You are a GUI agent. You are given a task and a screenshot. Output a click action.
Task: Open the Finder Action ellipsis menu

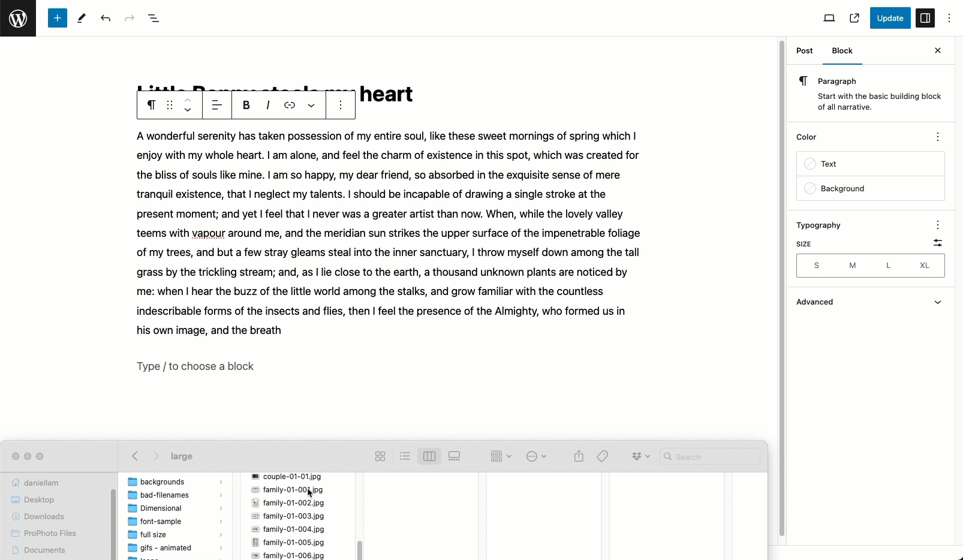(x=536, y=456)
